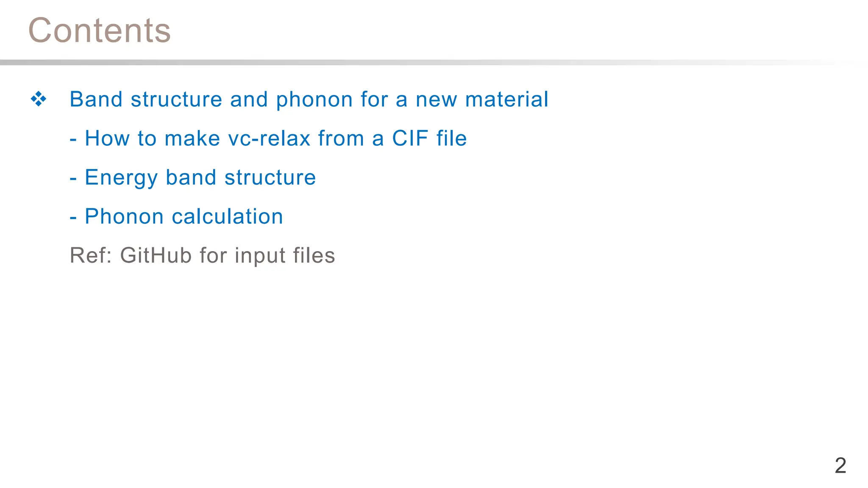
Task: Click the word "Band" starting the main bullet
Action: coord(96,100)
